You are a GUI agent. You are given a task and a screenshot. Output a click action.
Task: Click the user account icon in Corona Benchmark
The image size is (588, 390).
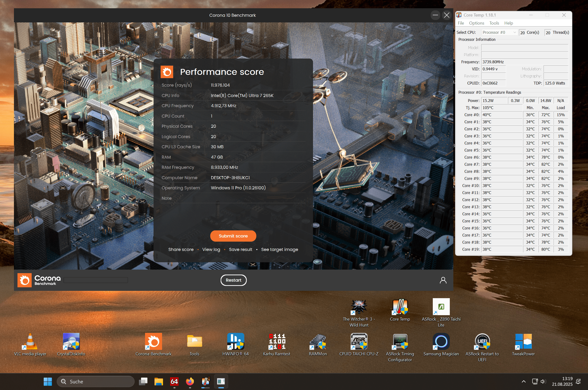click(443, 280)
